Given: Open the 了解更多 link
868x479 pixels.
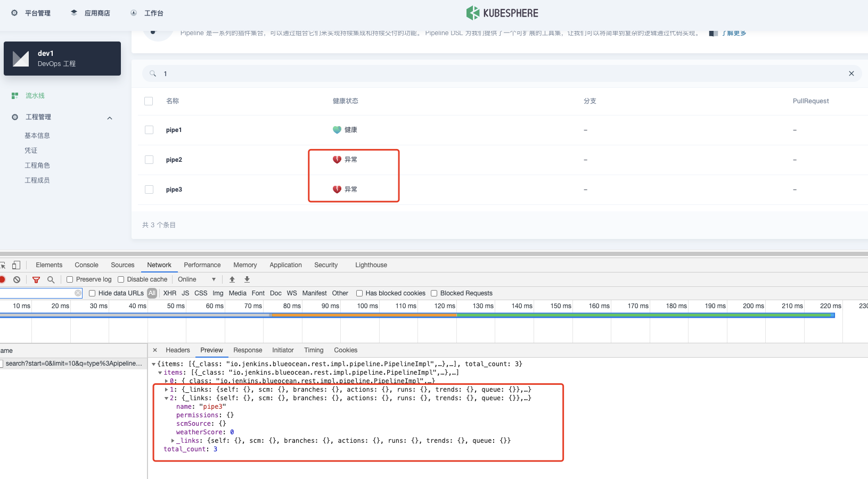Looking at the screenshot, I should pyautogui.click(x=735, y=32).
